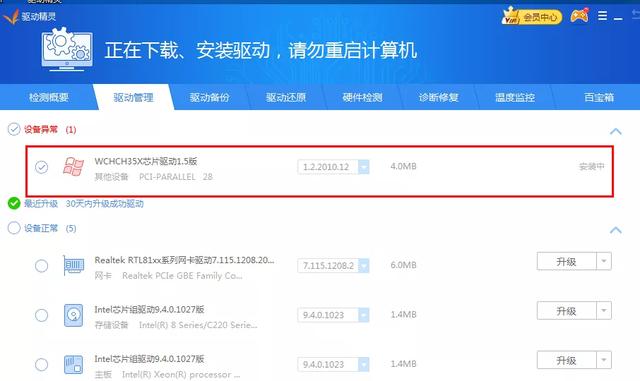640x381 pixels.
Task: Open version dropdown 1.2.2010.12
Action: tap(363, 167)
